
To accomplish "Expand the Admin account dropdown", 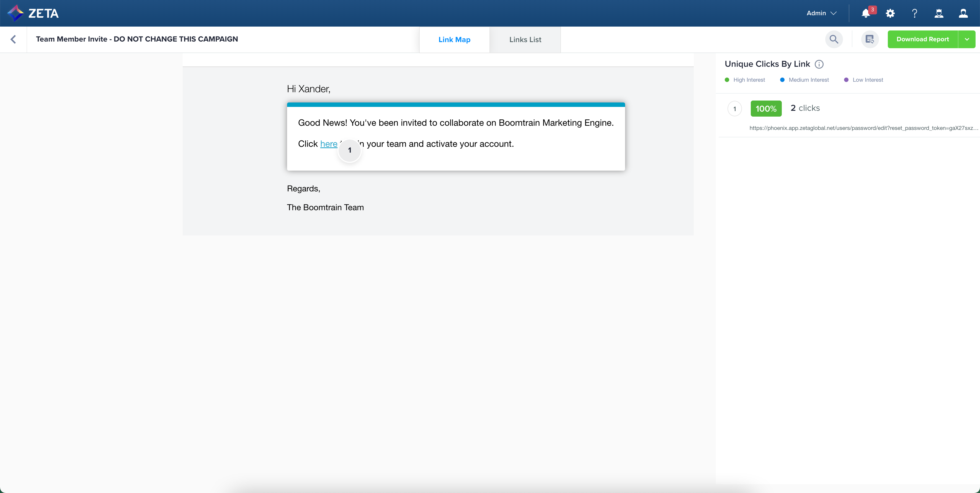I will [x=821, y=13].
